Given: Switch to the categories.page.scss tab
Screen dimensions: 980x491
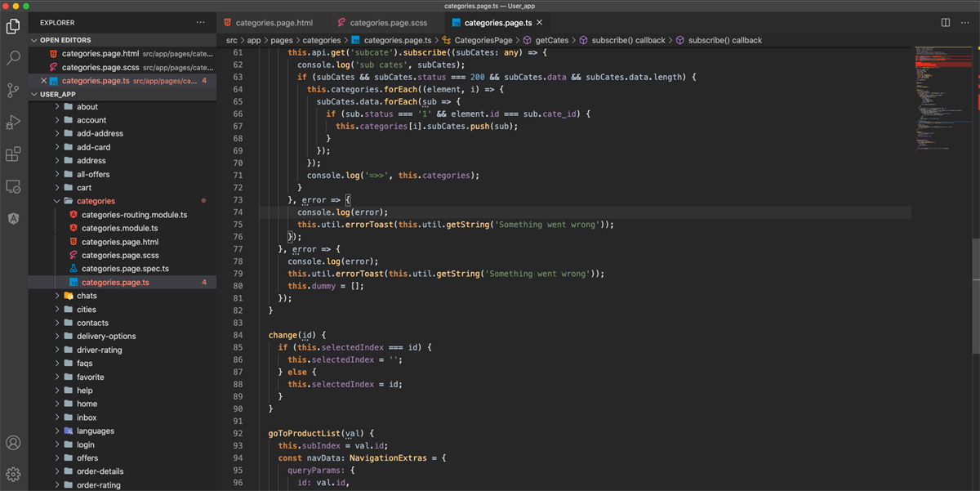Looking at the screenshot, I should coord(390,23).
